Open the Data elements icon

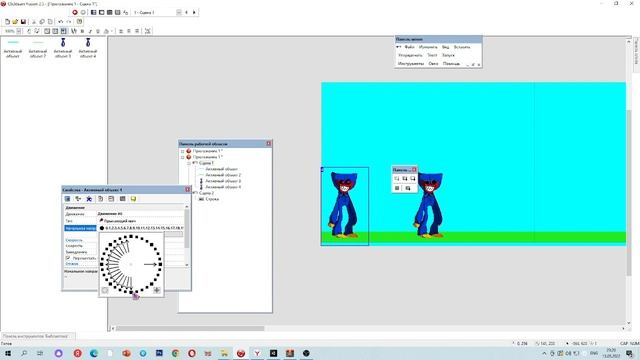[126, 12]
